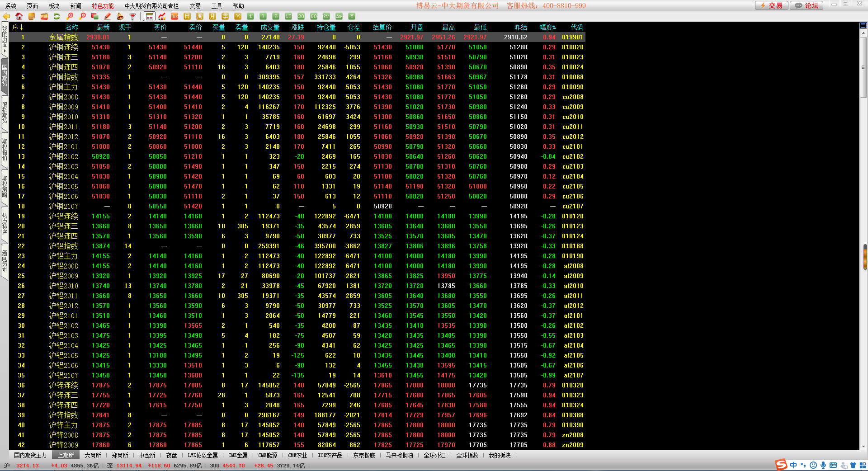Screen dimensions: 868x471
Task: Select the weekly (周) period icon
Action: coord(200,16)
